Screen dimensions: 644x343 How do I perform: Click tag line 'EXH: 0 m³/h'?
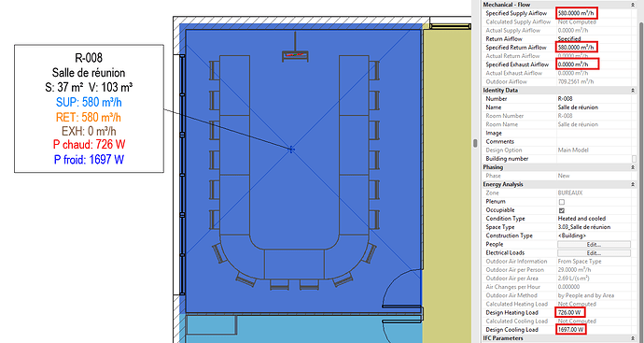(89, 132)
